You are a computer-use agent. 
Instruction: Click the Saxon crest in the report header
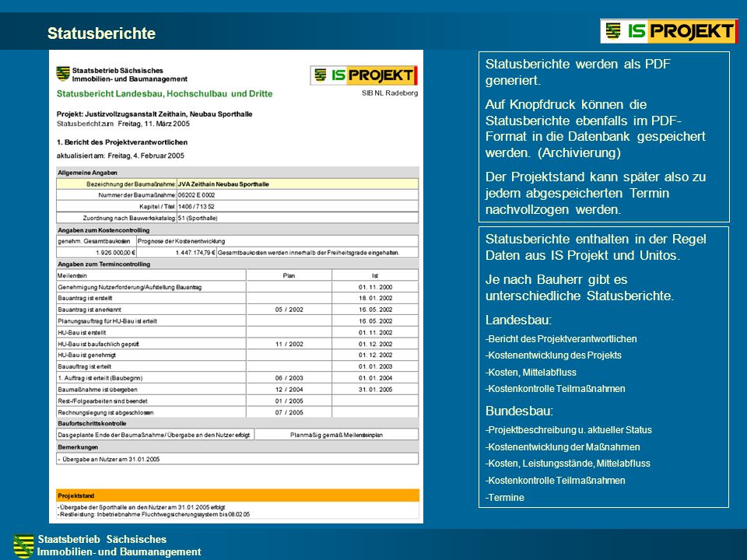pos(63,74)
